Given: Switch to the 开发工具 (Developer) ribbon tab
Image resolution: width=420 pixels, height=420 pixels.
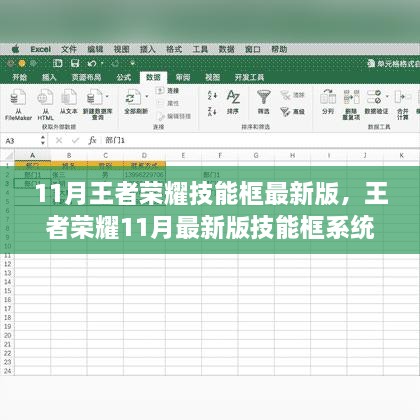Looking at the screenshot, I should [249, 77].
